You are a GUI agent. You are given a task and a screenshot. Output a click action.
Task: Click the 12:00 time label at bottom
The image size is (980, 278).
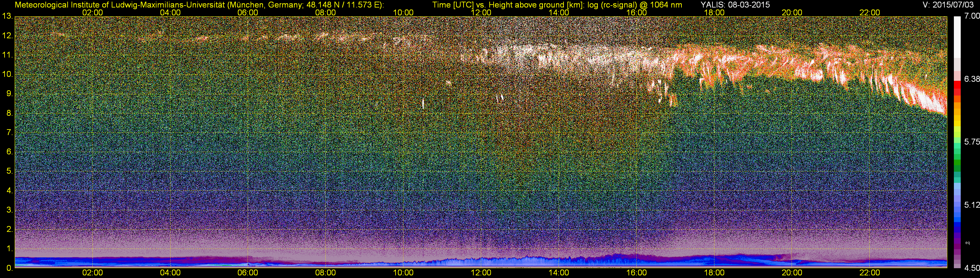click(x=481, y=273)
